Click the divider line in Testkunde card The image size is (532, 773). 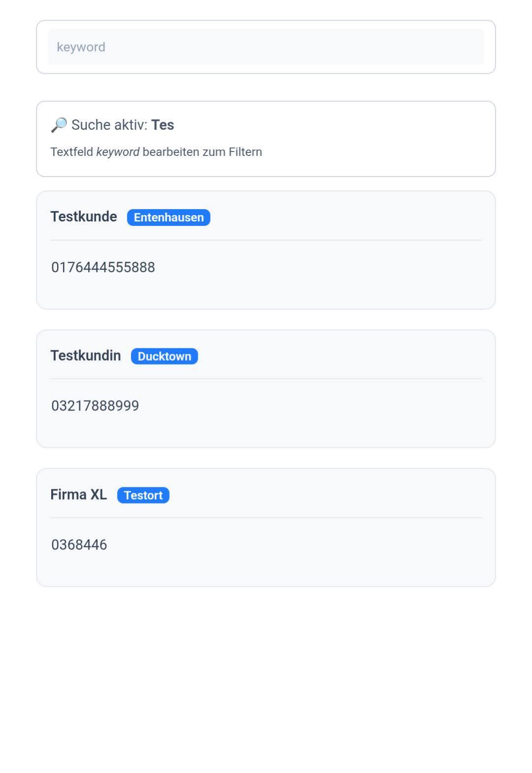[x=266, y=240]
